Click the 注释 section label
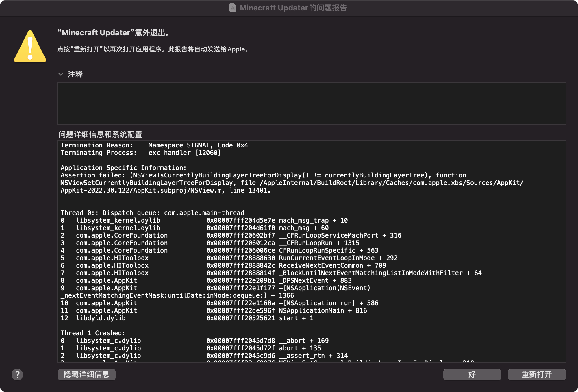 (75, 74)
